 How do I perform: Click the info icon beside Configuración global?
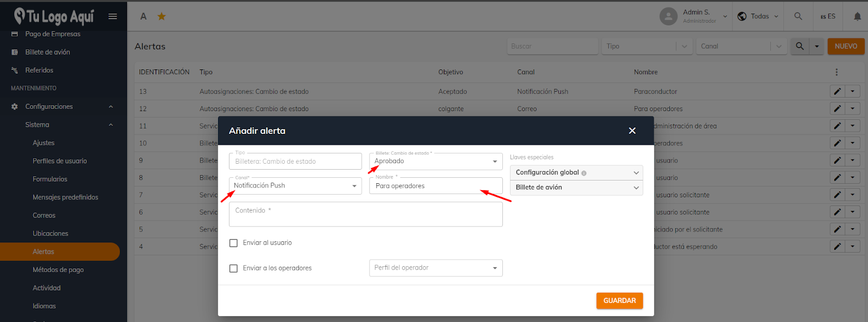(x=584, y=173)
